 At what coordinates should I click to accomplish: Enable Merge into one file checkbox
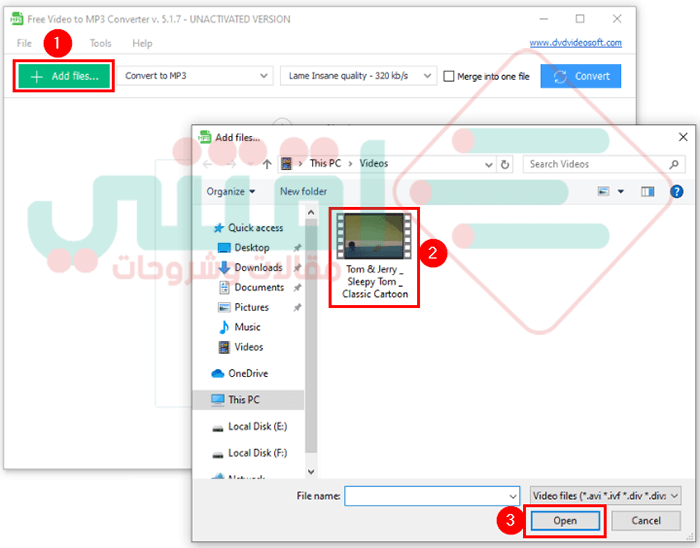449,76
